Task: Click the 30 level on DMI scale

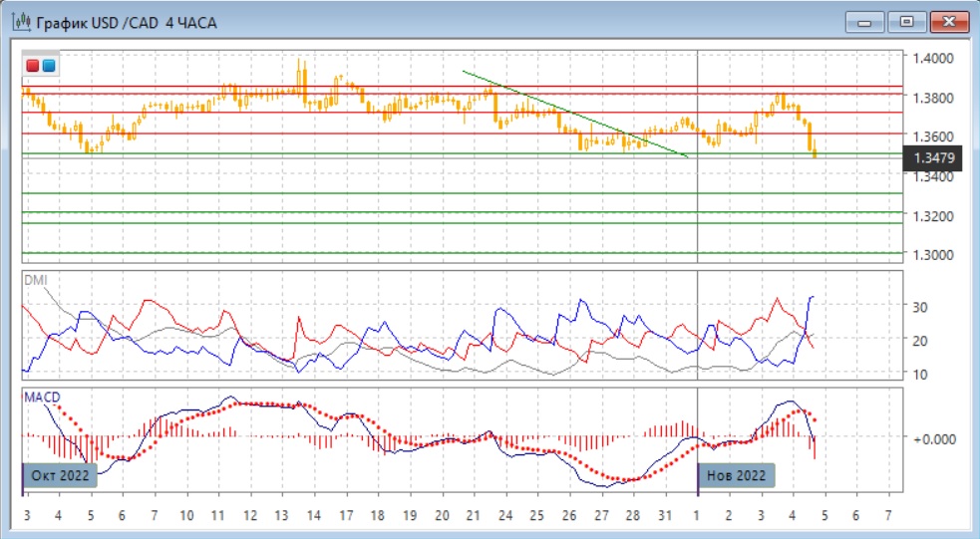Action: point(922,307)
